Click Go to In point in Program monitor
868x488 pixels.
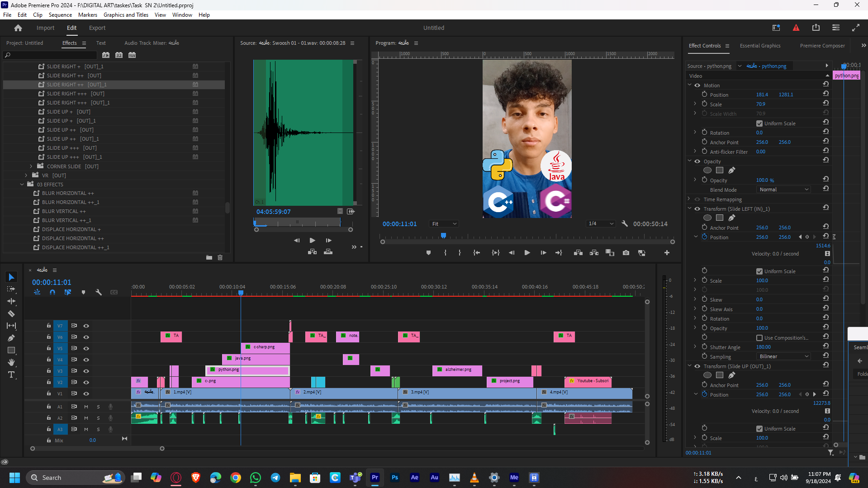click(477, 253)
